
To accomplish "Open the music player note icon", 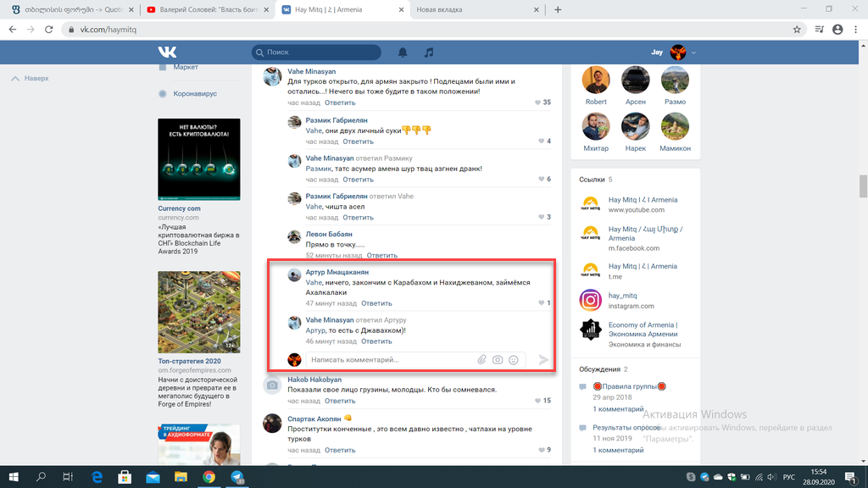I will click(x=429, y=52).
